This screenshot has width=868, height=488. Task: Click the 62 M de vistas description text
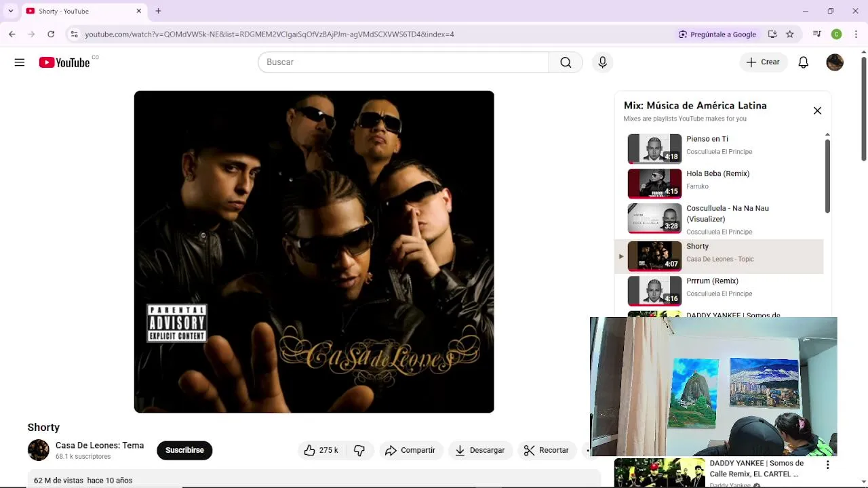[x=83, y=481]
